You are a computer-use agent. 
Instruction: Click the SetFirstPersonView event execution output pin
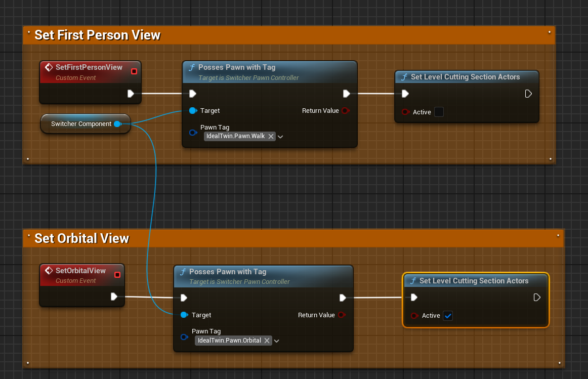pyautogui.click(x=131, y=94)
